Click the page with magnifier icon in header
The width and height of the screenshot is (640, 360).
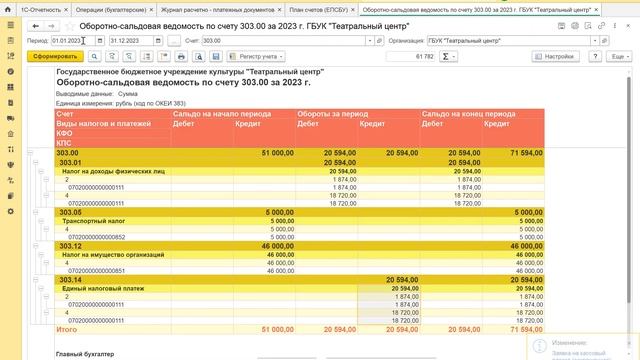click(588, 26)
